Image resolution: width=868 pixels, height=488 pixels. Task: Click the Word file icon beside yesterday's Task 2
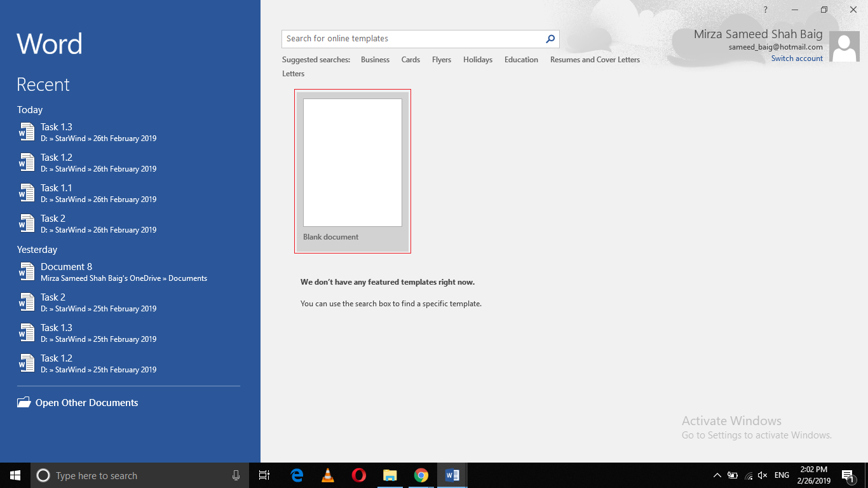tap(26, 302)
